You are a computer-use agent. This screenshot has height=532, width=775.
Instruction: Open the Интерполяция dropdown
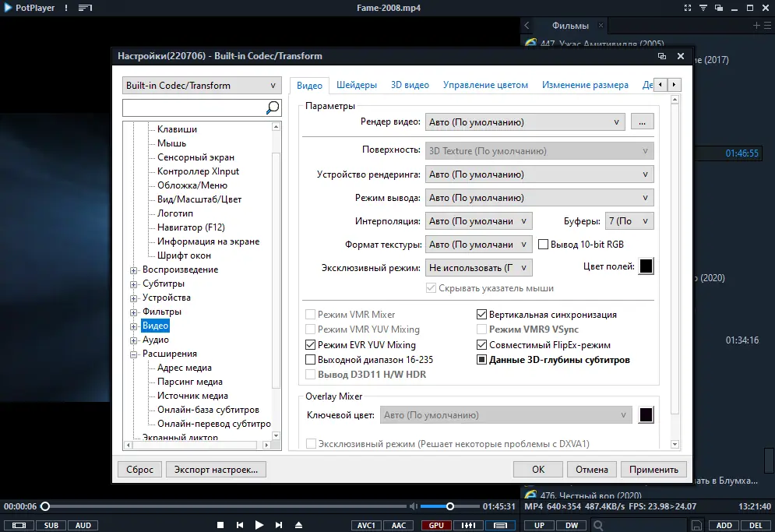(478, 221)
